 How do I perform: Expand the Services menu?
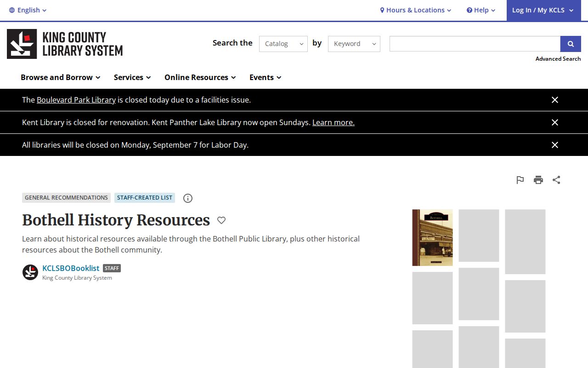pyautogui.click(x=132, y=77)
